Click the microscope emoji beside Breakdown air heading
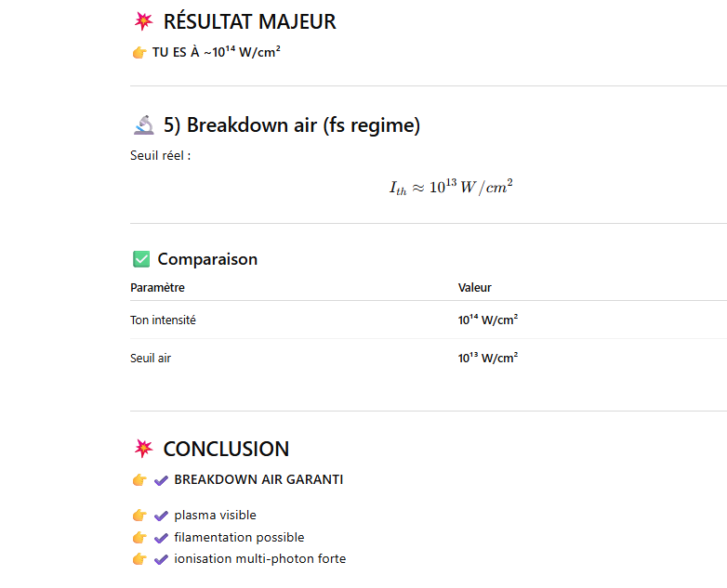Viewport: 727px width, 588px height. (x=143, y=125)
